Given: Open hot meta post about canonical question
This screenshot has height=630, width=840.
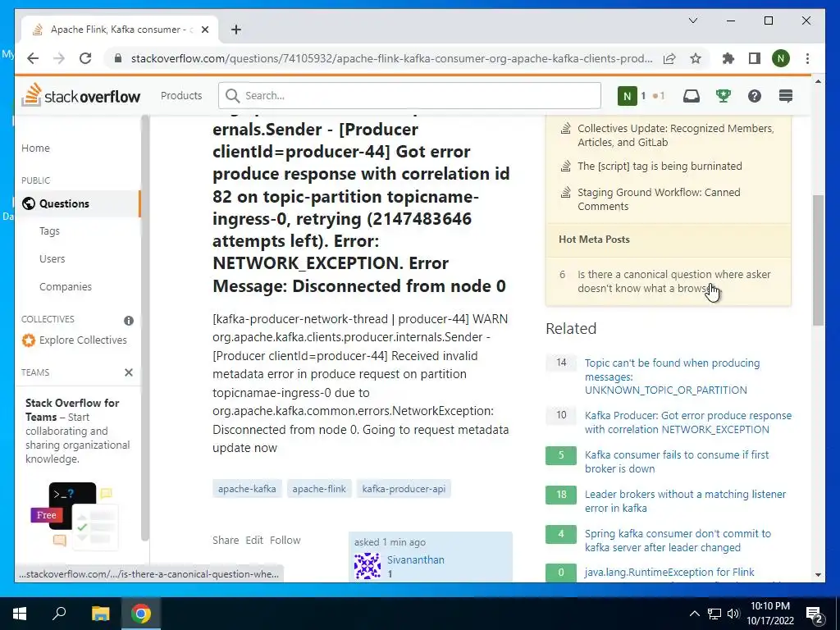Looking at the screenshot, I should (x=674, y=281).
